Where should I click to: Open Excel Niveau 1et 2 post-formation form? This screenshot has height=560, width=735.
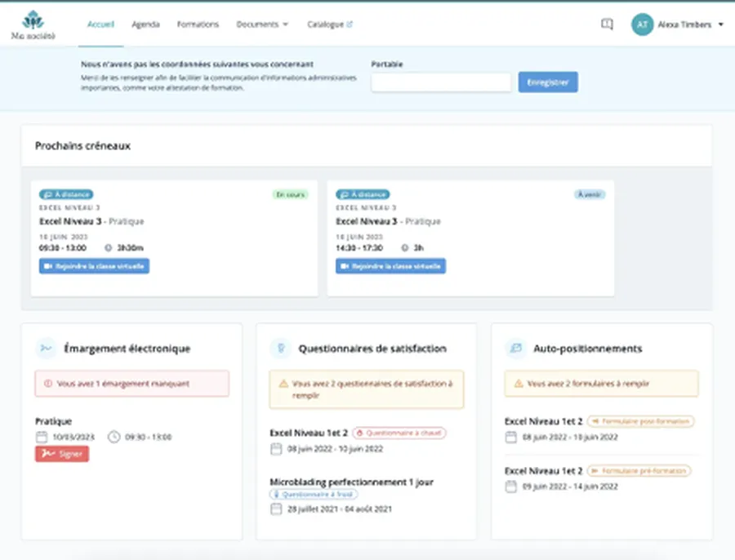[544, 421]
